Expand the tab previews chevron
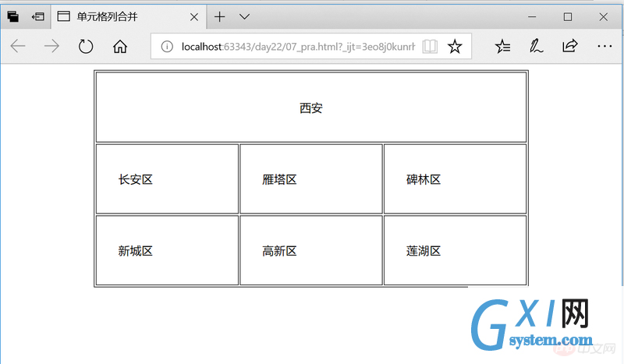This screenshot has height=364, width=624. click(244, 16)
